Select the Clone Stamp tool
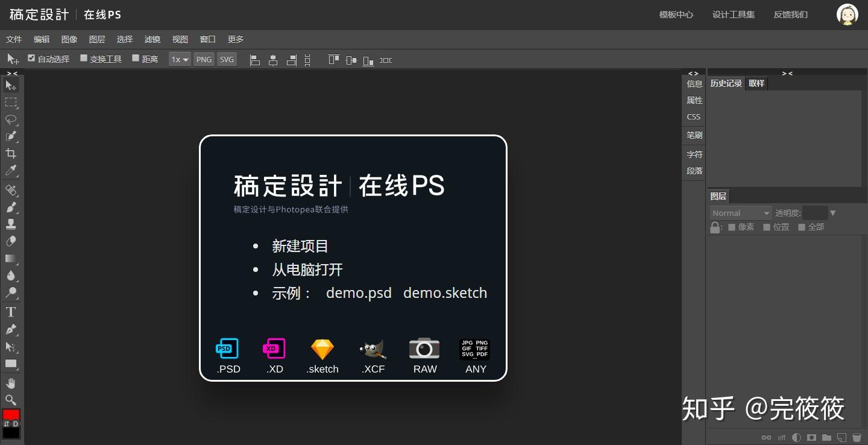 point(11,224)
